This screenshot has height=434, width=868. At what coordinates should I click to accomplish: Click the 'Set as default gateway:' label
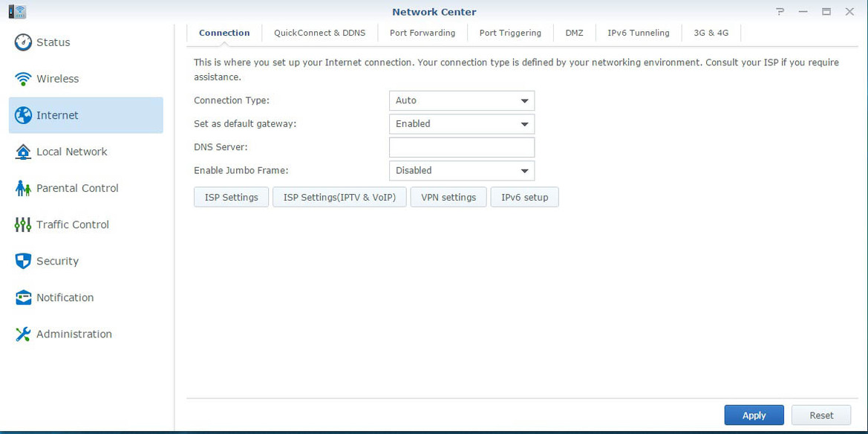click(x=245, y=124)
